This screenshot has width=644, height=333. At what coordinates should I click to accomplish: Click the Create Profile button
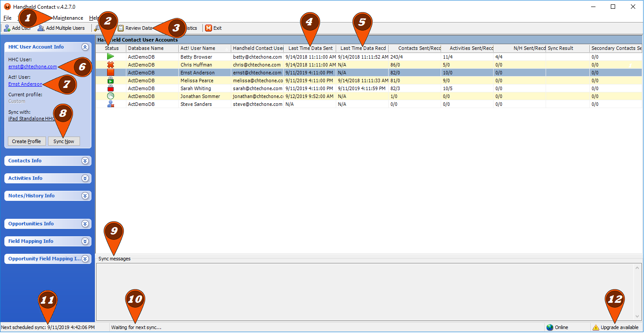tap(26, 141)
